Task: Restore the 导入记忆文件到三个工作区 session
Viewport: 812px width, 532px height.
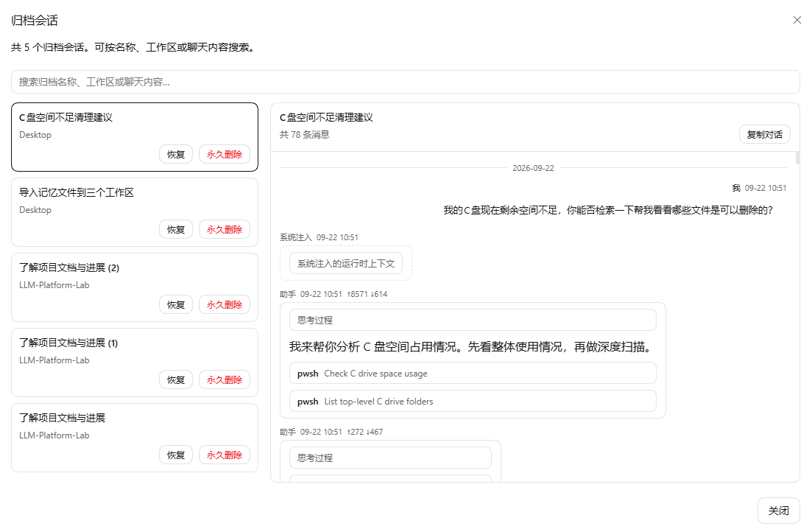Action: pos(176,230)
